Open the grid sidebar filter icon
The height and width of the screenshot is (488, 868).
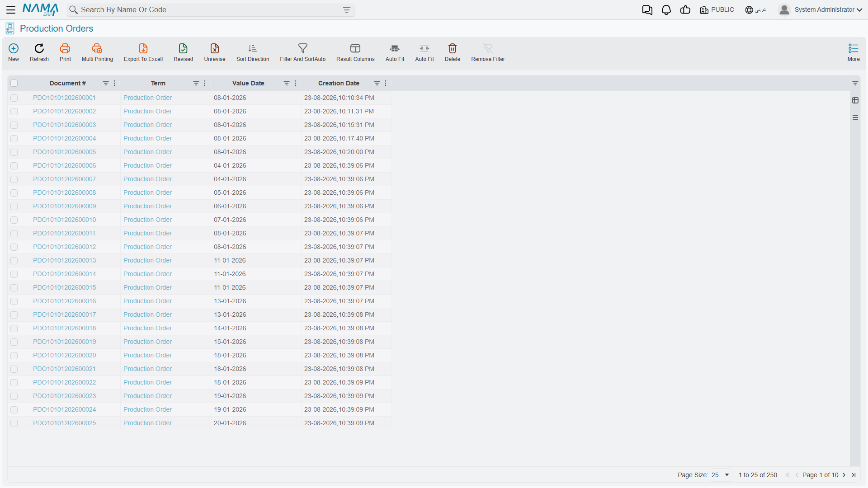point(855,83)
